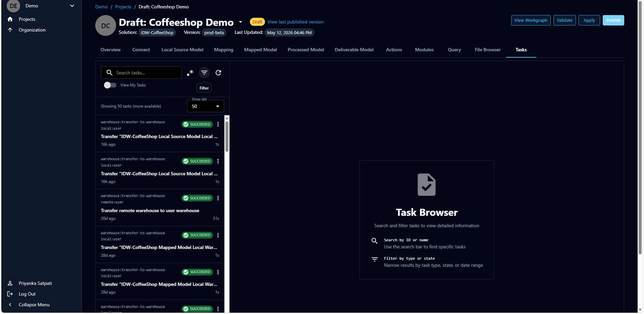Go to the File Browser tab
The image size is (644, 314).
tap(488, 50)
